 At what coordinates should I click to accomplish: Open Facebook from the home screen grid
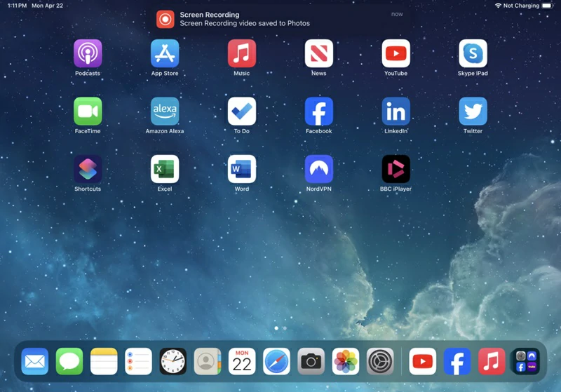pyautogui.click(x=319, y=111)
